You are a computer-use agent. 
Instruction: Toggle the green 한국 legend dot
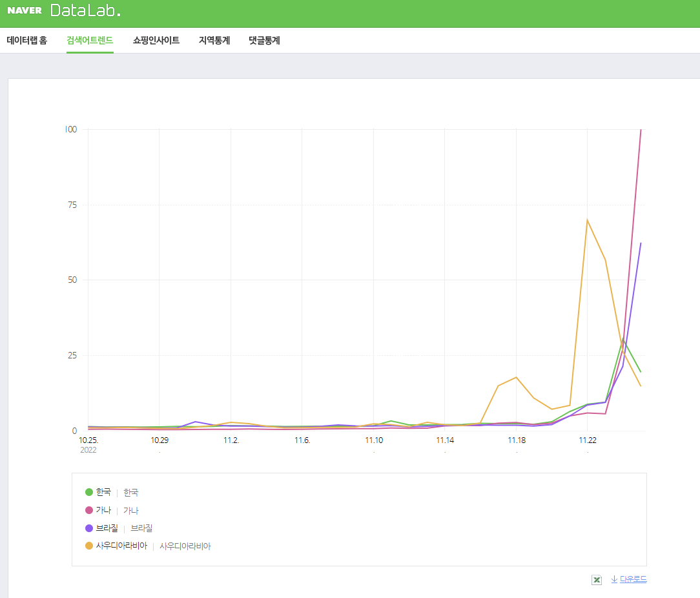[89, 492]
